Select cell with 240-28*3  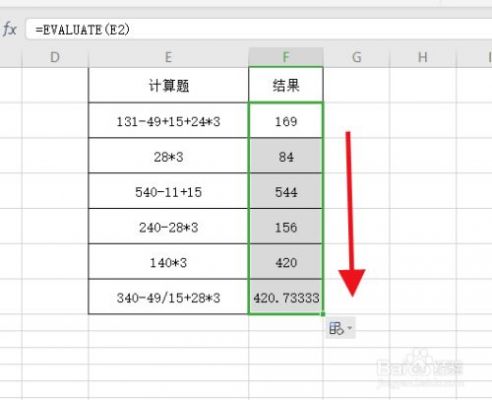pyautogui.click(x=168, y=227)
